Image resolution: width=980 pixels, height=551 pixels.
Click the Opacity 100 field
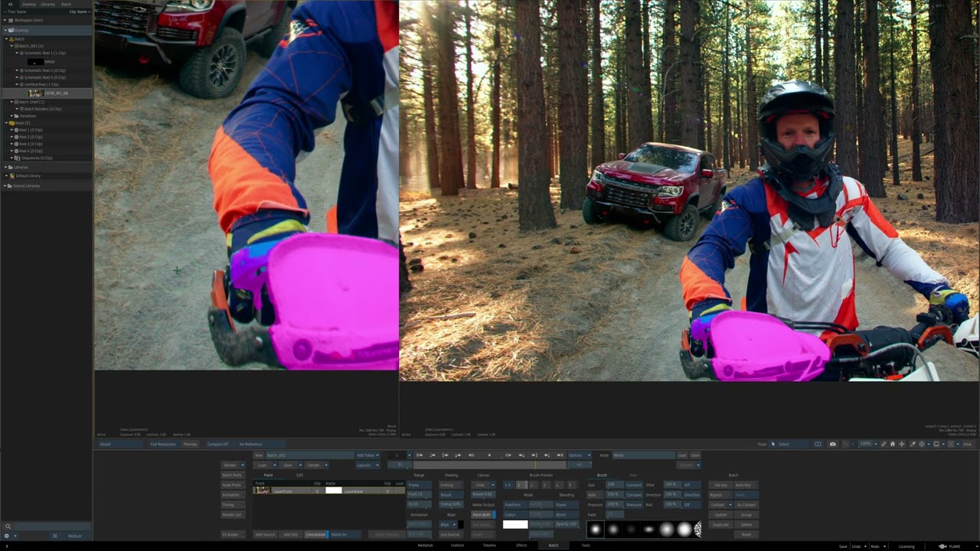pyautogui.click(x=567, y=524)
